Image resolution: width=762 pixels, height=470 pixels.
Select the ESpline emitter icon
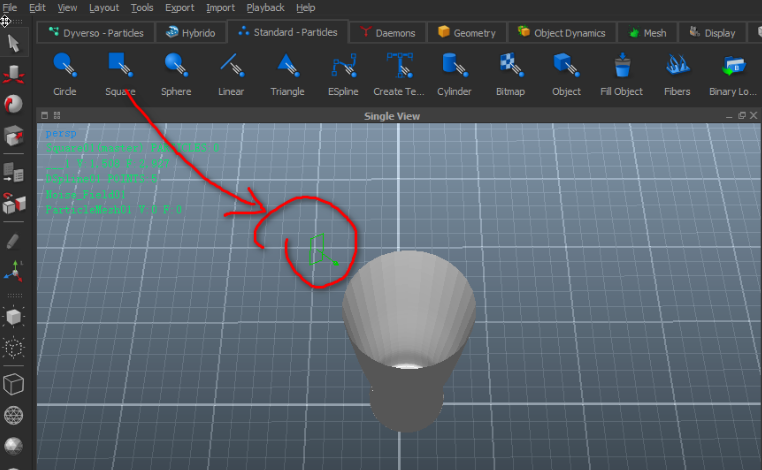(344, 67)
